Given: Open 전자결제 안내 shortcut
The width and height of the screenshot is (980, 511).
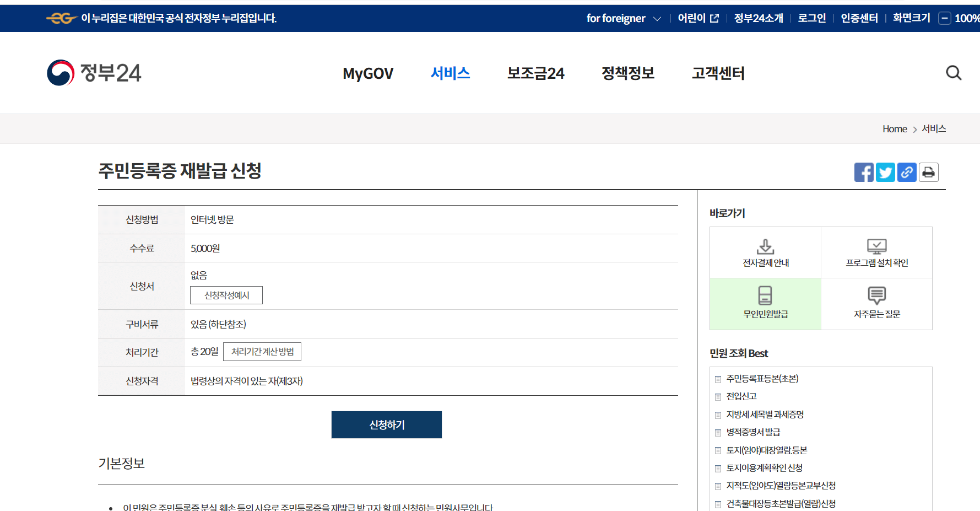Looking at the screenshot, I should tap(765, 252).
